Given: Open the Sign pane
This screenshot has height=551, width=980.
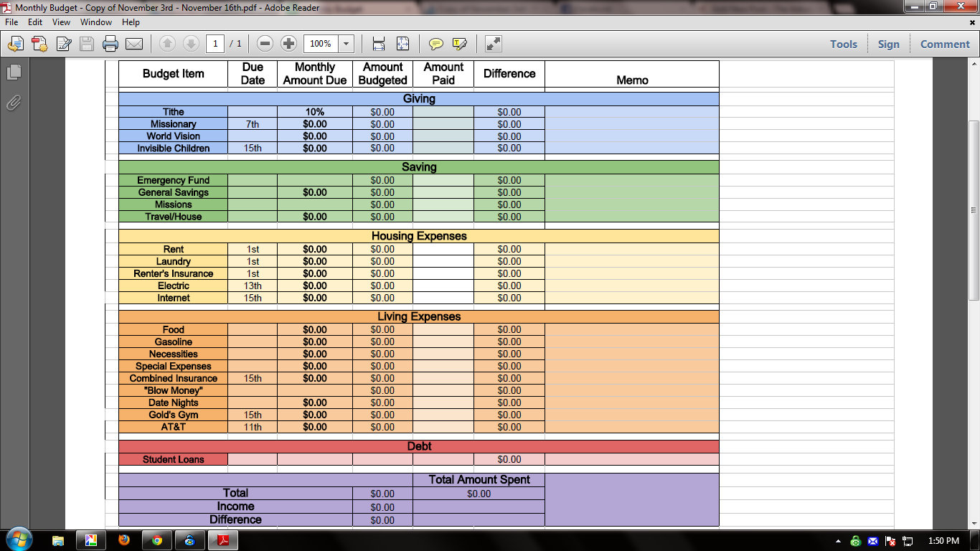Looking at the screenshot, I should click(x=888, y=44).
